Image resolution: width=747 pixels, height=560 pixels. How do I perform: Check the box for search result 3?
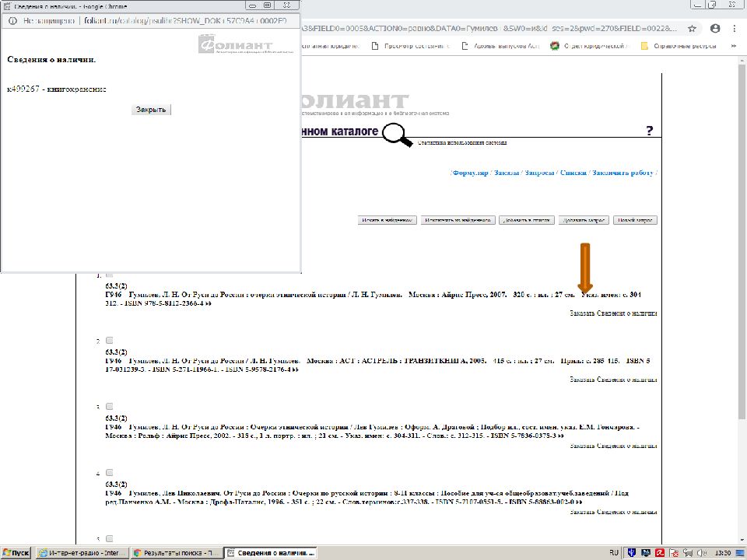point(109,407)
